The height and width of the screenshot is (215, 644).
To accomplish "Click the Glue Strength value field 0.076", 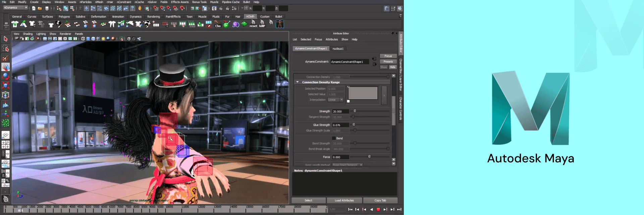I will tap(340, 125).
